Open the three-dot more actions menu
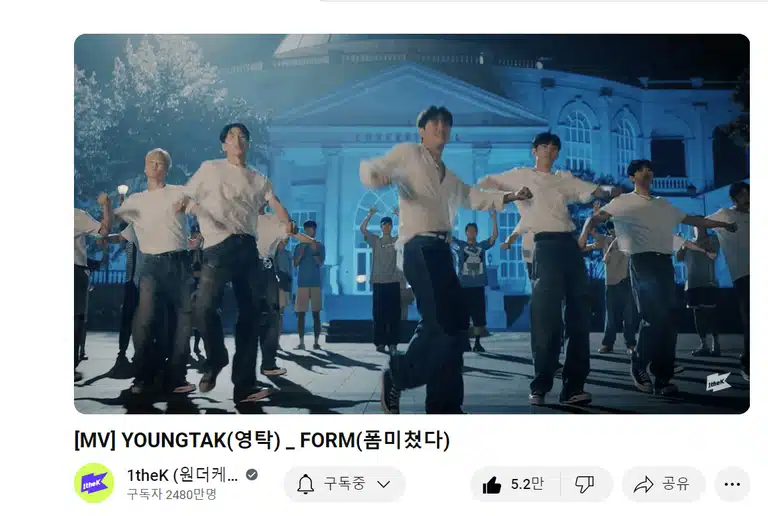This screenshot has width=768, height=516. click(x=732, y=484)
